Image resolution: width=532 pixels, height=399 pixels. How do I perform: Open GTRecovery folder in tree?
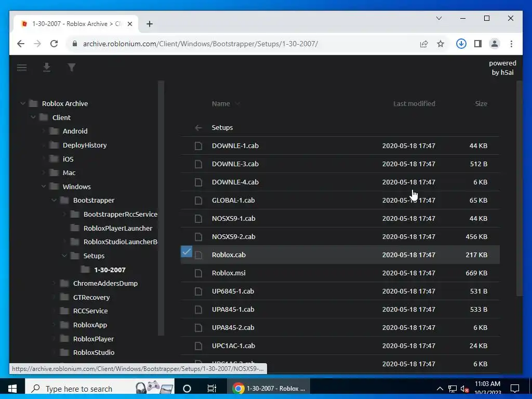[x=91, y=298]
